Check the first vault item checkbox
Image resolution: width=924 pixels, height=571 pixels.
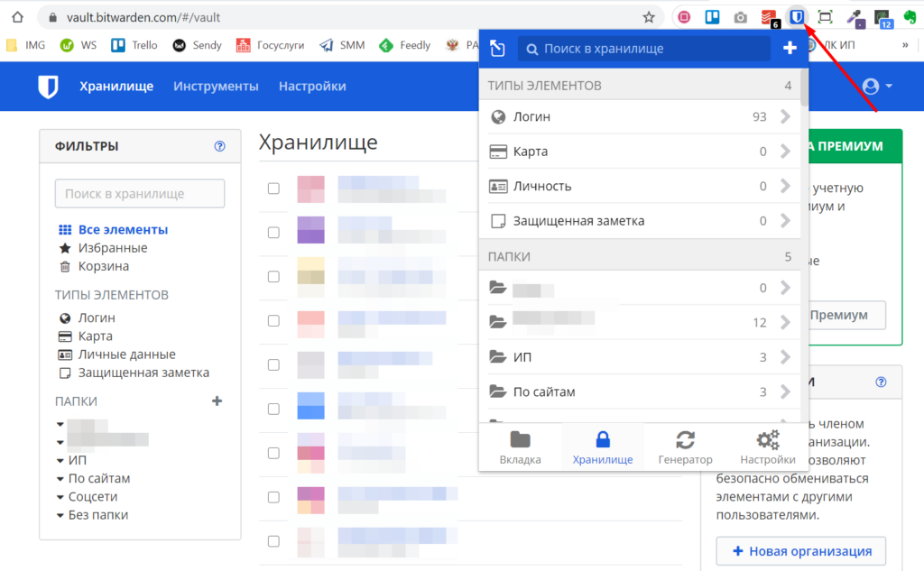pyautogui.click(x=273, y=189)
